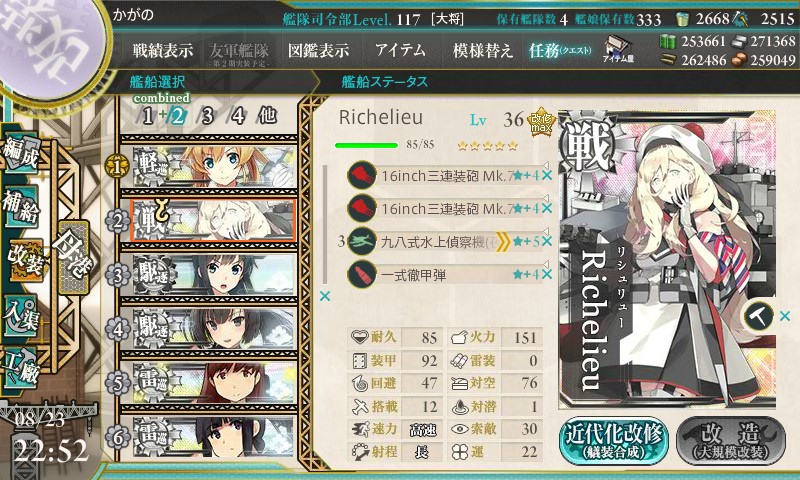Click the 近代化改修 modernization button
This screenshot has width=800, height=480.
pos(614,441)
